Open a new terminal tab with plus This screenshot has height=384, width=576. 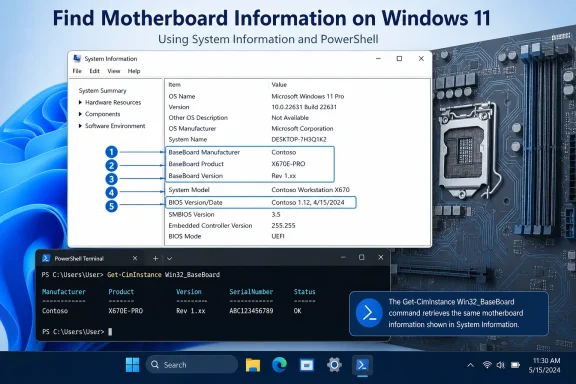click(x=155, y=258)
